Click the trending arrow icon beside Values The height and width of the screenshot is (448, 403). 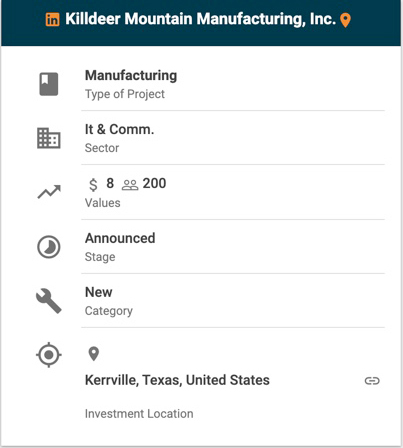pos(49,192)
